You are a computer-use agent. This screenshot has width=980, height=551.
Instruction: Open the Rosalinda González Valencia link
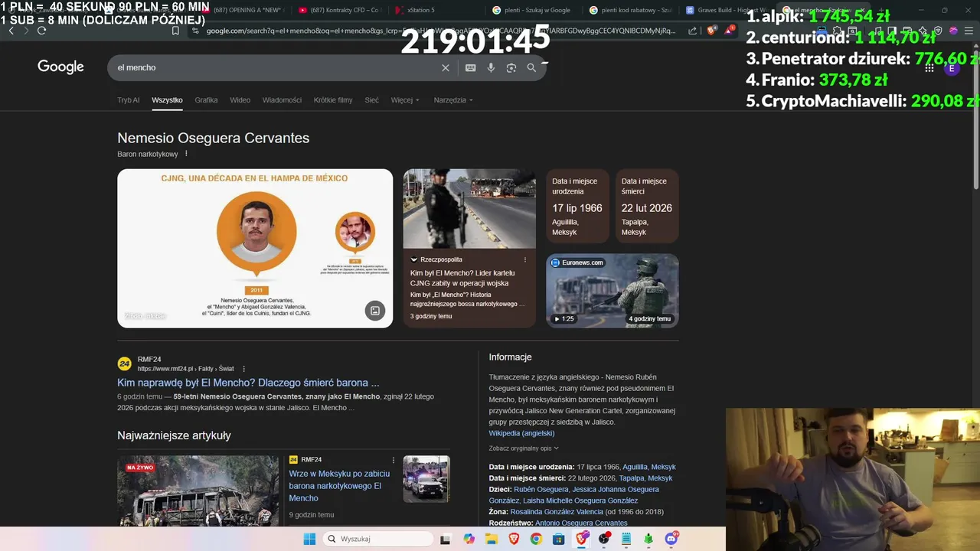(x=557, y=512)
